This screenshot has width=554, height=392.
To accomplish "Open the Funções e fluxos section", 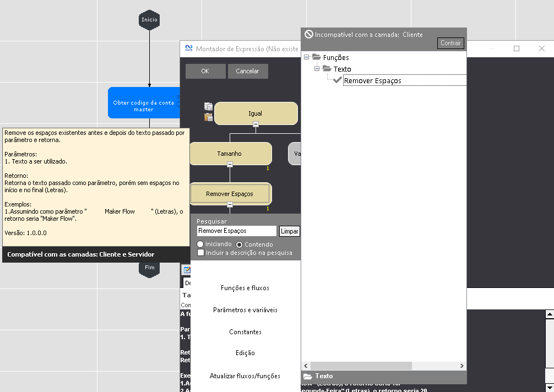I will [x=245, y=288].
